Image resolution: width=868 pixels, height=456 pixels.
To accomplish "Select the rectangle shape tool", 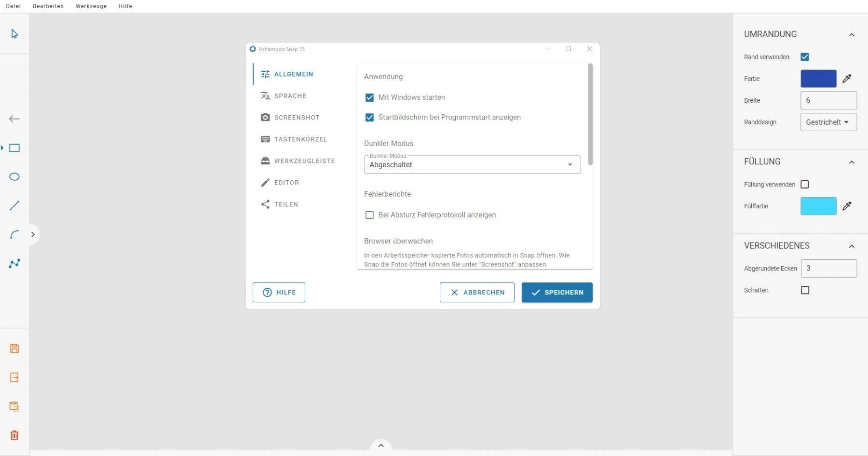I will tap(14, 148).
